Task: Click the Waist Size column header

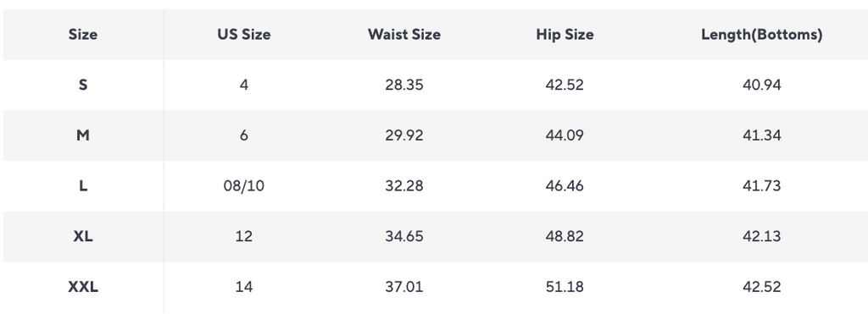Action: tap(404, 34)
